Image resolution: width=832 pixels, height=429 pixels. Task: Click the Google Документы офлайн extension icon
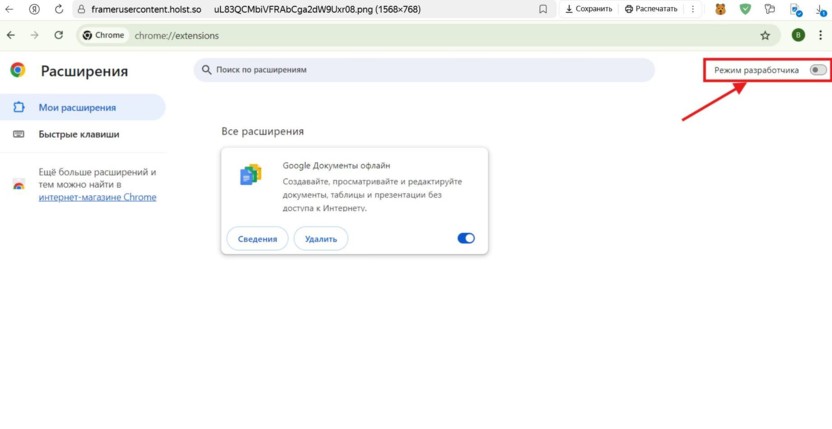click(250, 175)
